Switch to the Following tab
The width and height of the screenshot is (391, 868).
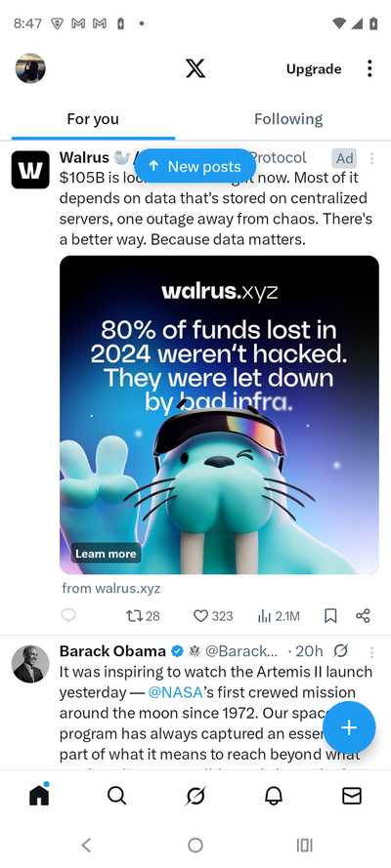point(288,119)
